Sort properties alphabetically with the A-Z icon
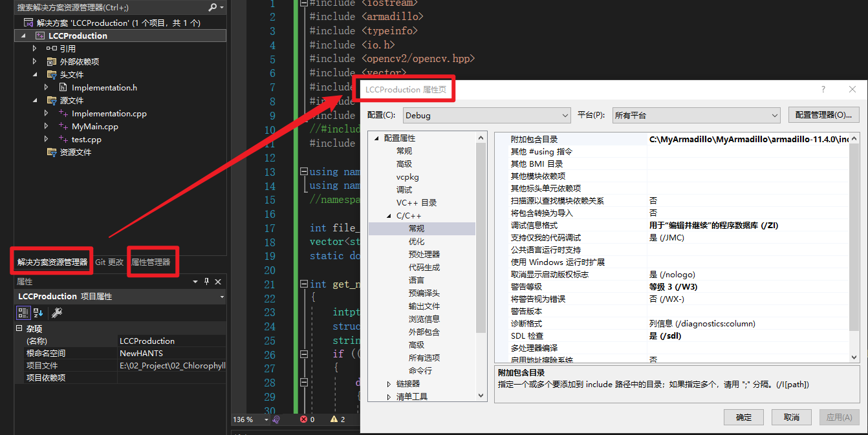 38,313
